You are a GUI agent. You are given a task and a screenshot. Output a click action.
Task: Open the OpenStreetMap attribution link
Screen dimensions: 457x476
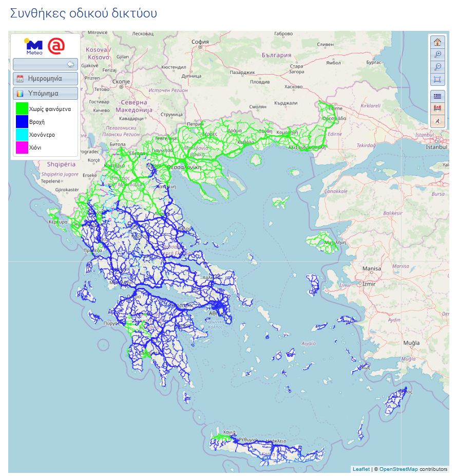coord(398,469)
